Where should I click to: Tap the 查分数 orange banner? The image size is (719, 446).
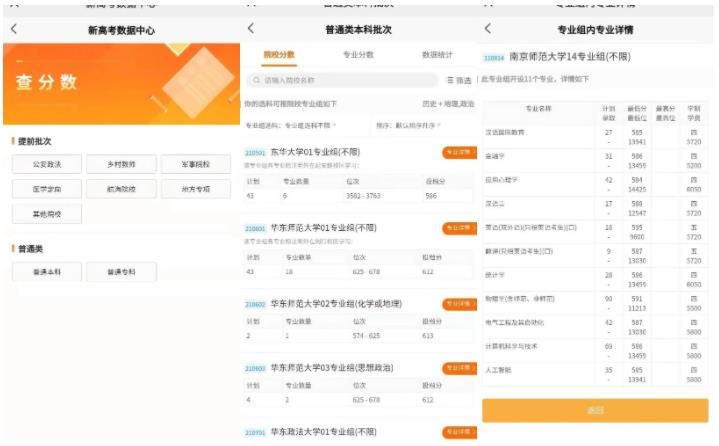(x=122, y=84)
